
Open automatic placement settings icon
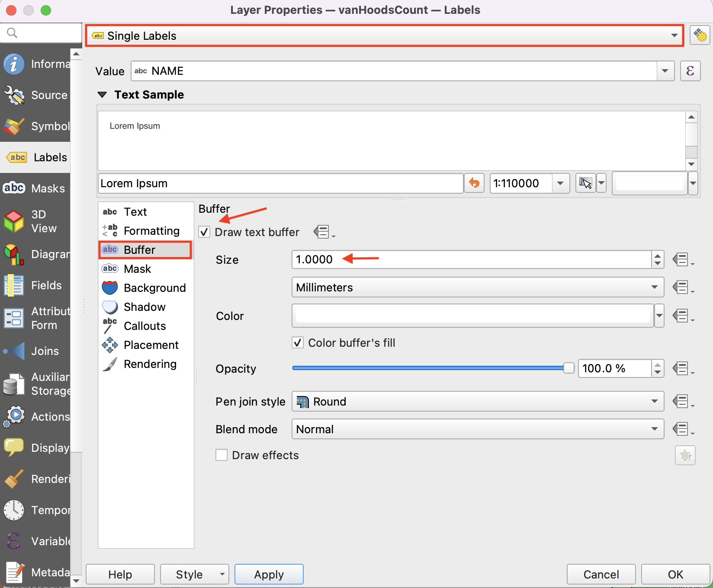tap(700, 35)
